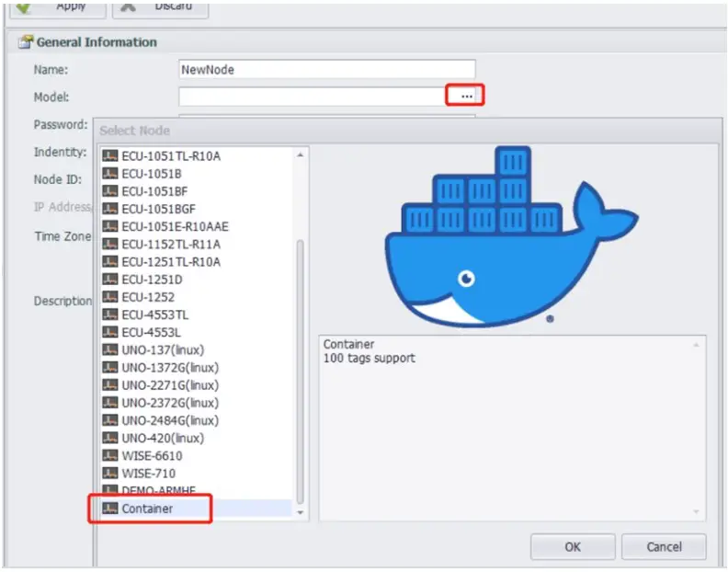Click the device icon beside UNO-420(linux)
This screenshot has width=728, height=572.
coord(110,438)
